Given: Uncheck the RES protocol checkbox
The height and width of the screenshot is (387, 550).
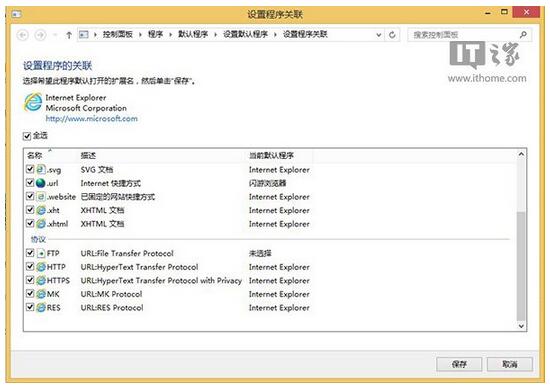Looking at the screenshot, I should click(x=30, y=307).
